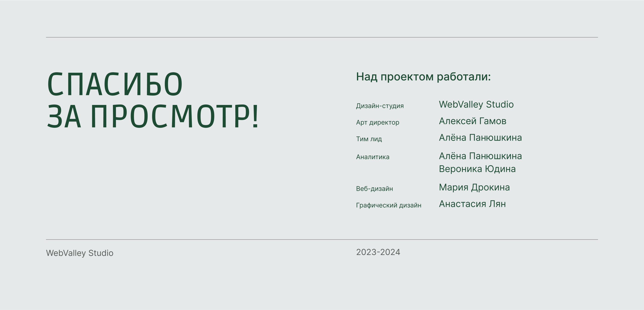
Task: Click the heading 'СПАСИБО'
Action: pos(115,84)
